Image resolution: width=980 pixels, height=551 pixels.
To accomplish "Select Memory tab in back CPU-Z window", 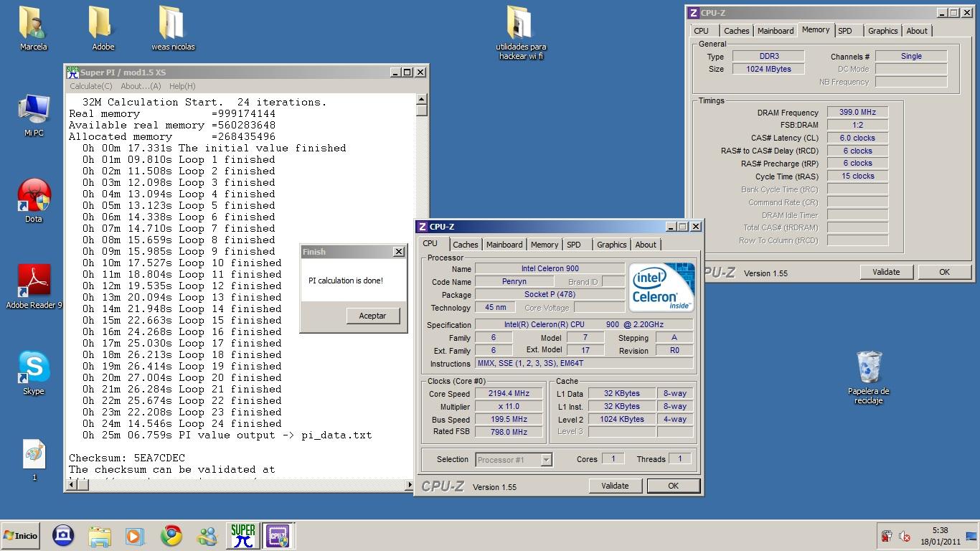I will coord(816,30).
